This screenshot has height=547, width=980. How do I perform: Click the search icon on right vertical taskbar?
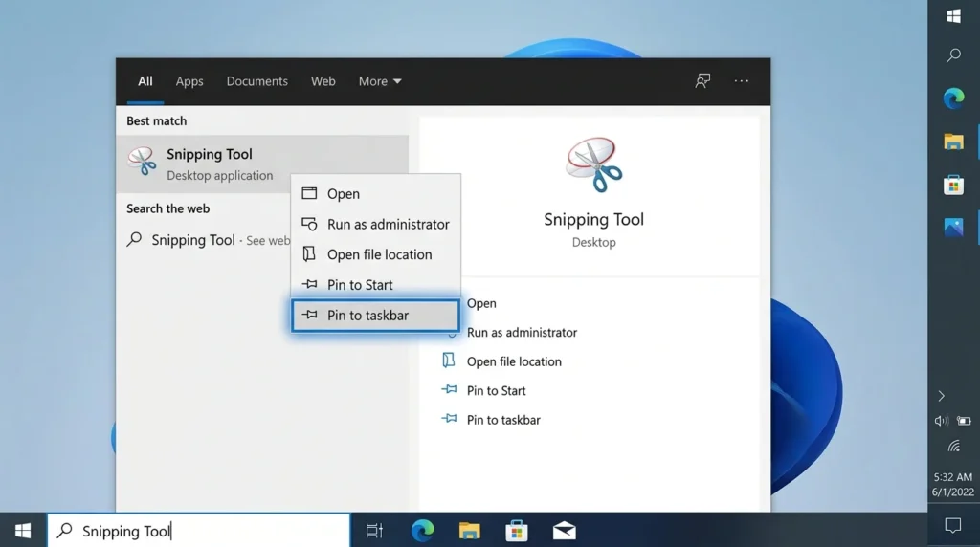pyautogui.click(x=954, y=55)
